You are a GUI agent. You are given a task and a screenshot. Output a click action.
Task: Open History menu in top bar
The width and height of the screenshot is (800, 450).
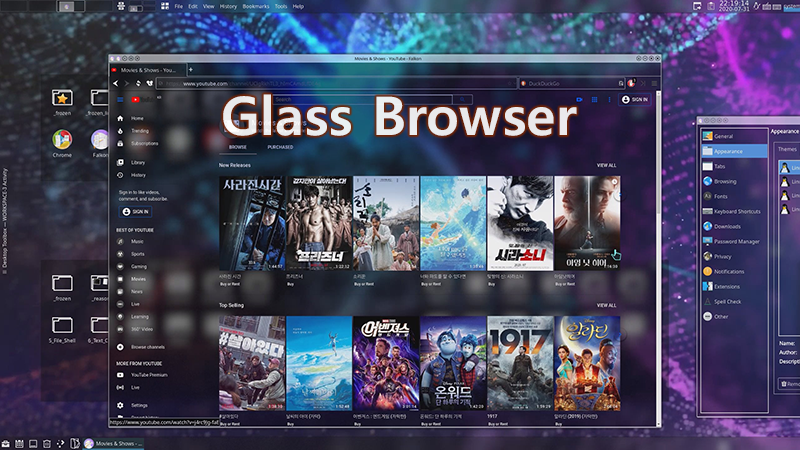click(x=228, y=6)
